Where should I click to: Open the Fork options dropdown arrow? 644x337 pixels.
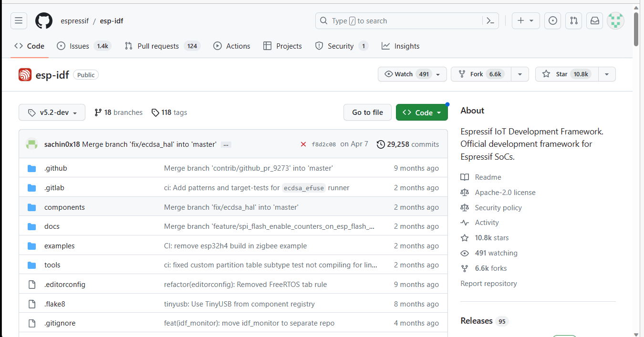point(520,74)
